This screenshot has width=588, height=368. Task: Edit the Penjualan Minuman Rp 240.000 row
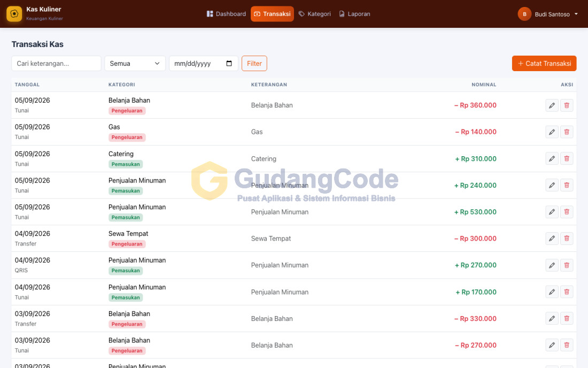(552, 185)
